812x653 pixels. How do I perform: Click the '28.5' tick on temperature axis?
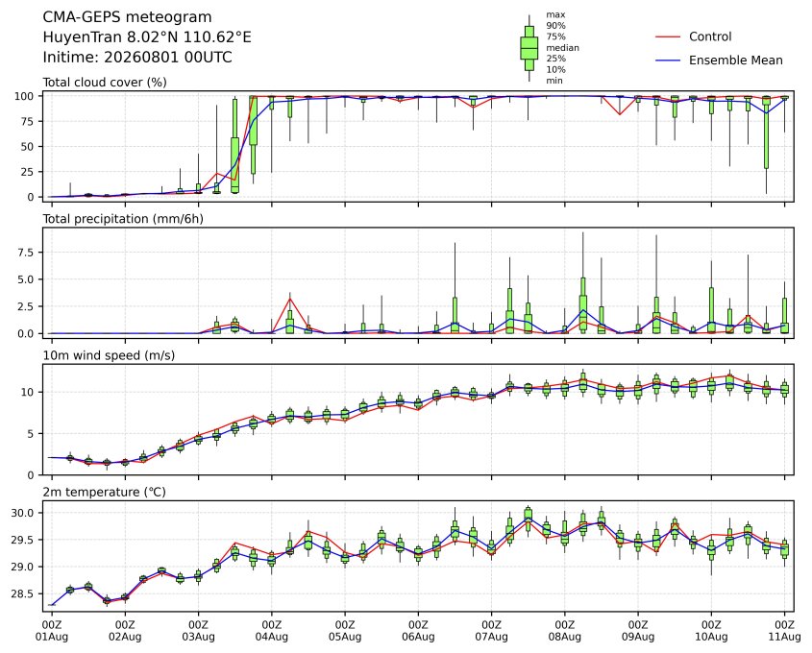[22, 594]
